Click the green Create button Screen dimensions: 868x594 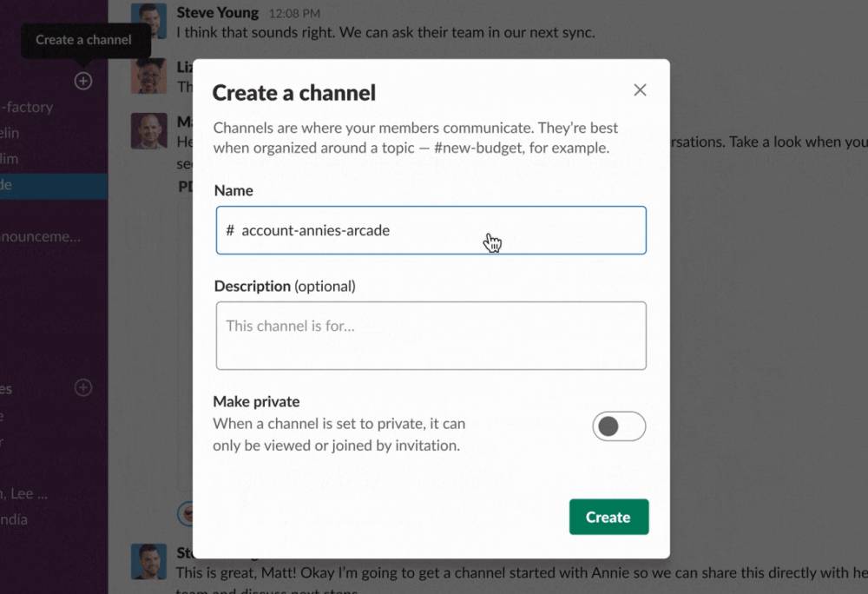click(x=609, y=517)
